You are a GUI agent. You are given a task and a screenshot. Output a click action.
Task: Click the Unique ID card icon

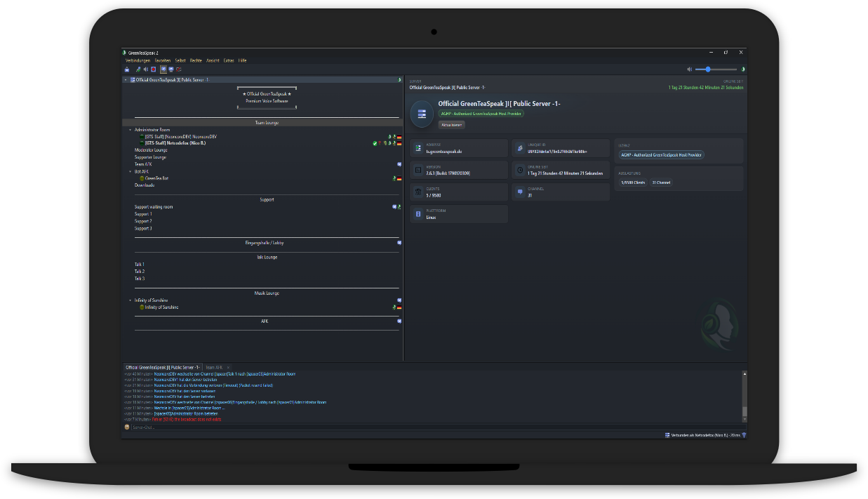click(x=520, y=148)
